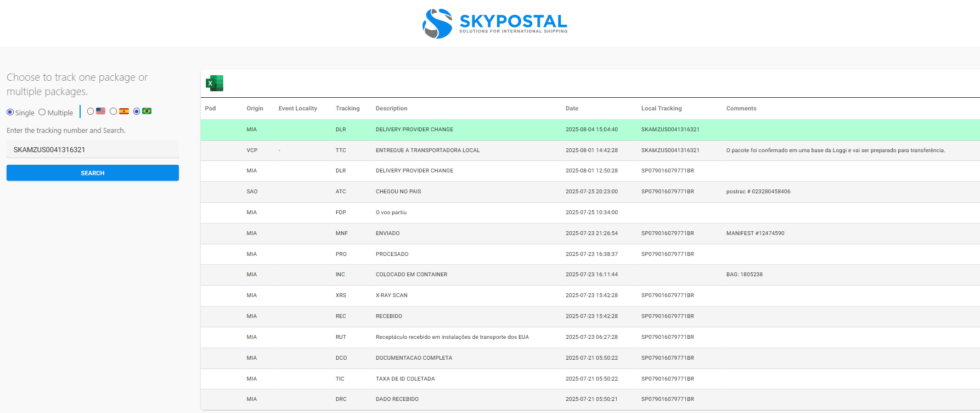Click the DCO tracking code
980x413 pixels.
pos(341,358)
